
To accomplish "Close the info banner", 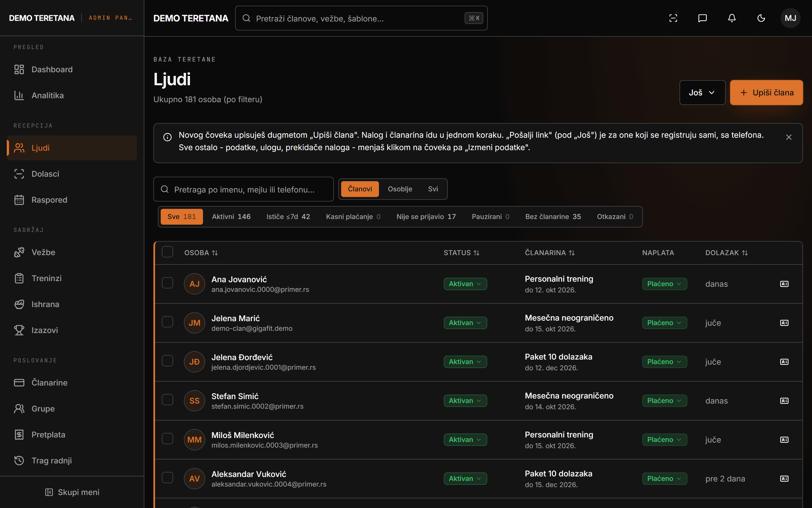I will click(789, 137).
